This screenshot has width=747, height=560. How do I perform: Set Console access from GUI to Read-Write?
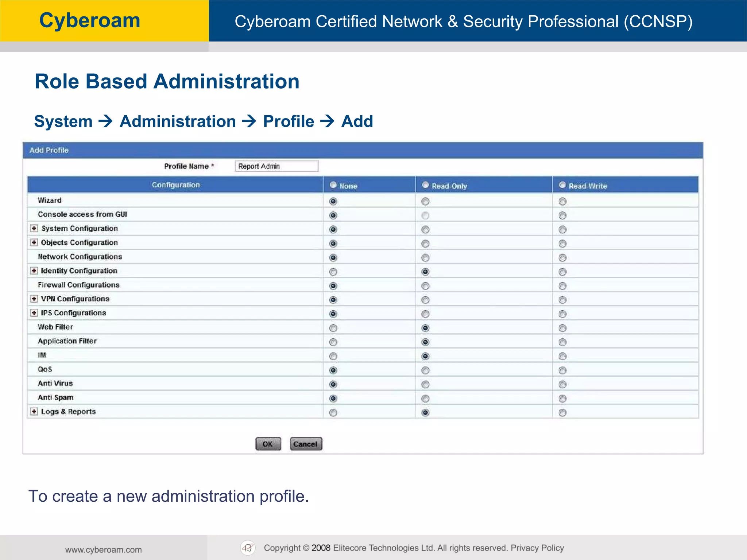coord(562,215)
